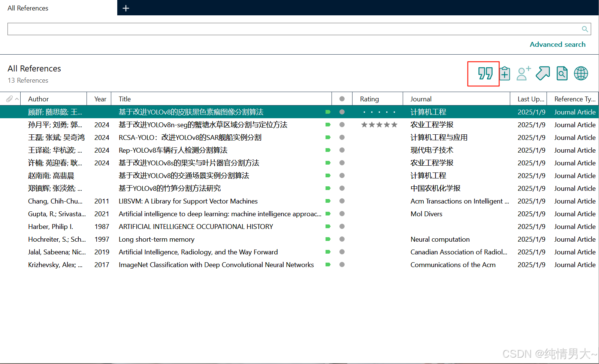This screenshot has width=599, height=364.
Task: Click the paperclip attachment column header
Action: [9, 99]
